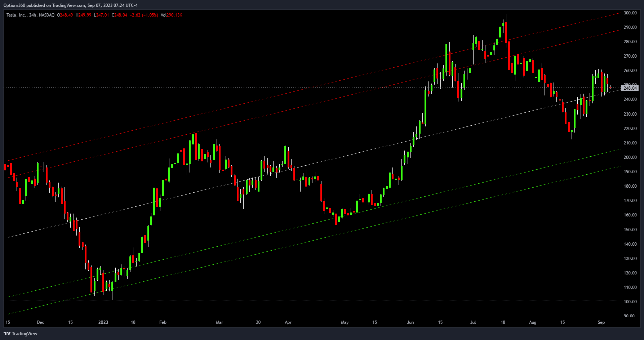
Task: Click the 300.00 price axis label
Action: click(x=630, y=13)
